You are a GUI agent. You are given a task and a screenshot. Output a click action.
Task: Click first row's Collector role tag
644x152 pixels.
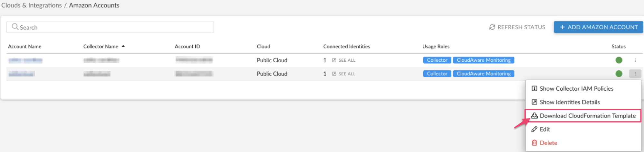tap(437, 60)
